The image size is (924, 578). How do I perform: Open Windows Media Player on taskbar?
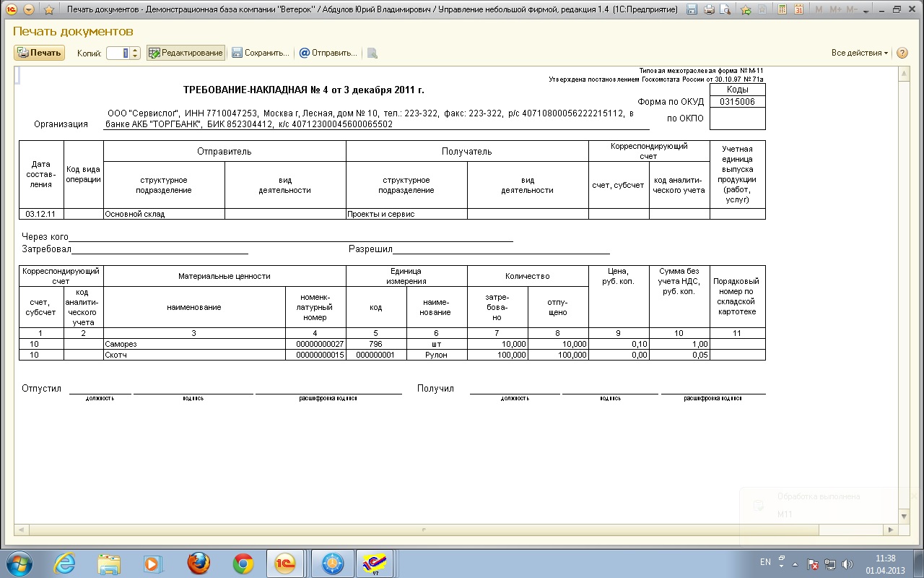152,563
